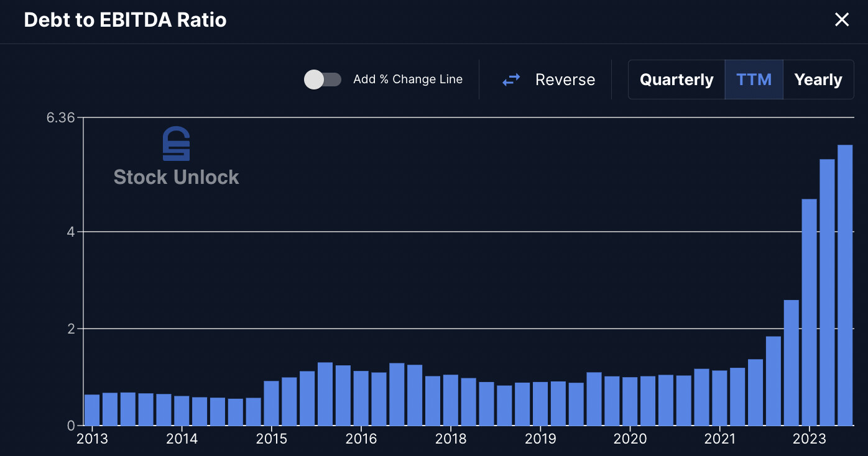This screenshot has height=456, width=868.
Task: Click the bar directly above 2023 label
Action: [x=809, y=312]
